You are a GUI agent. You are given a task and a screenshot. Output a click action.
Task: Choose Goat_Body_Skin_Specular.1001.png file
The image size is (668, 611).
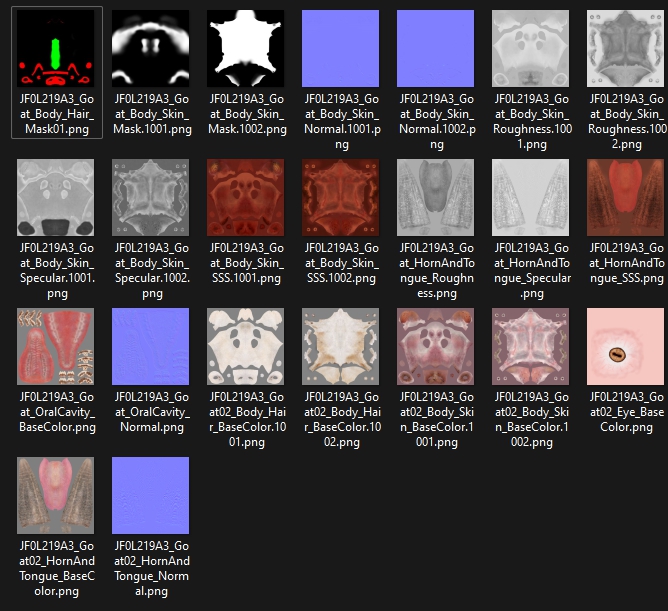coord(56,198)
